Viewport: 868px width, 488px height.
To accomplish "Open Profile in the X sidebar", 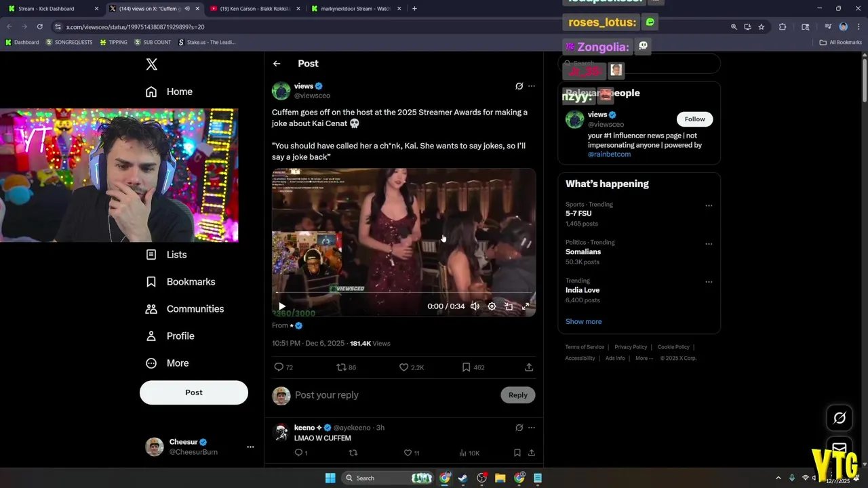I will (170, 336).
